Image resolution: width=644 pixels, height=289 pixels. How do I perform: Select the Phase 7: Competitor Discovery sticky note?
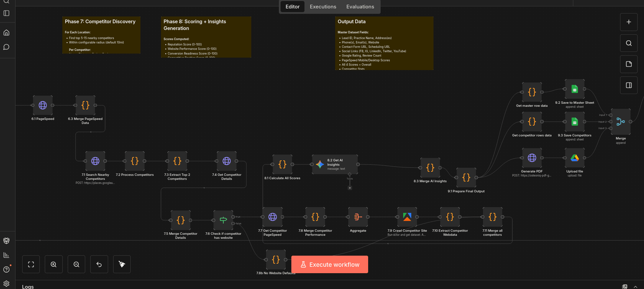point(101,35)
